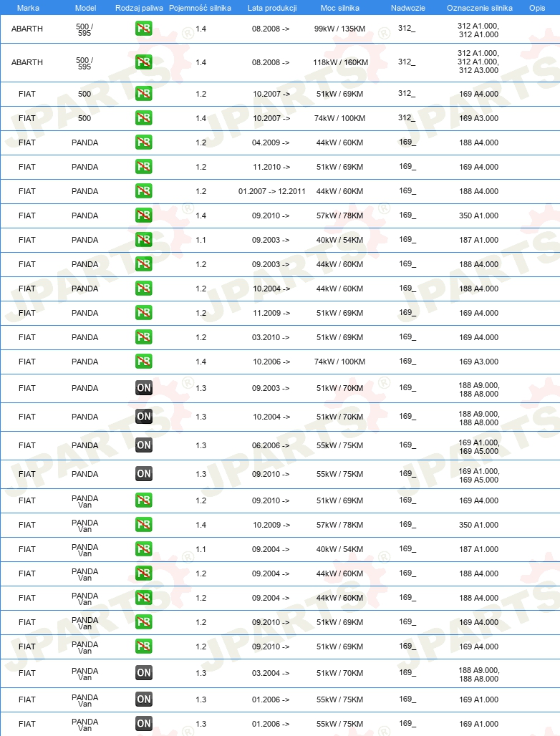Click '57kW / 78KM' in PANDA Van row
This screenshot has height=736, width=560.
pos(340,525)
